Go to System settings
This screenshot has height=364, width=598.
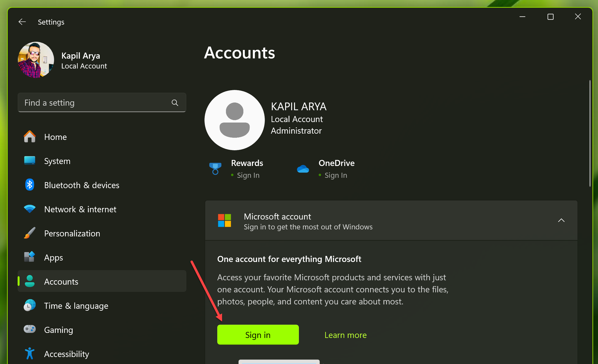57,161
